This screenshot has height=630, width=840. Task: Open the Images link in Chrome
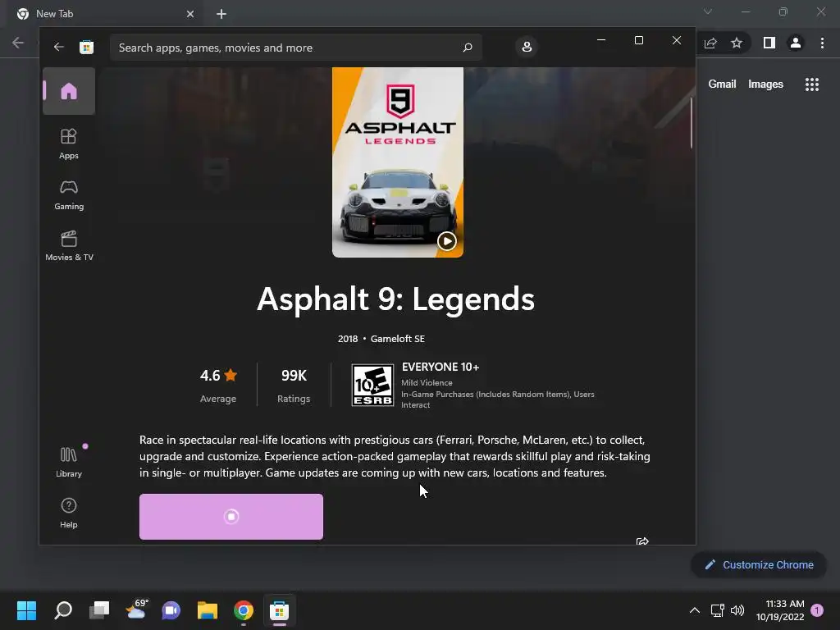[765, 84]
